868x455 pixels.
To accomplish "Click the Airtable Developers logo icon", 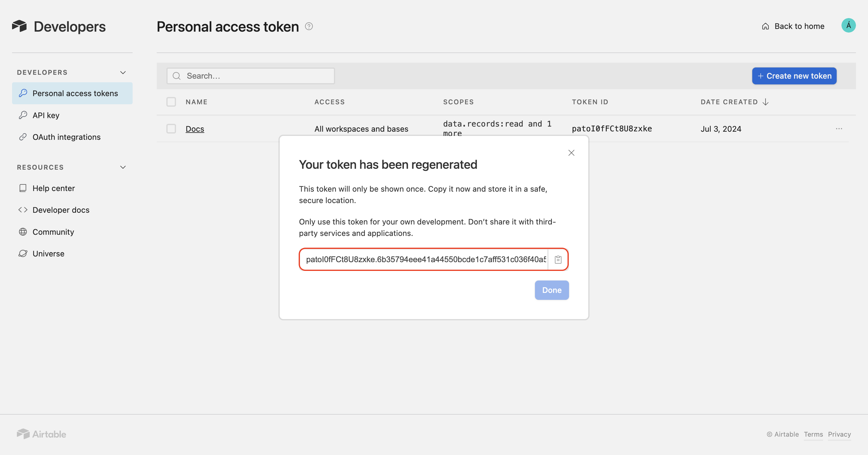I will click(x=19, y=26).
